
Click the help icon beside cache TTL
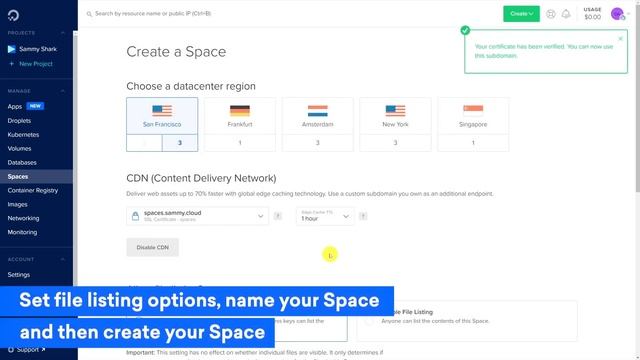tap(363, 216)
